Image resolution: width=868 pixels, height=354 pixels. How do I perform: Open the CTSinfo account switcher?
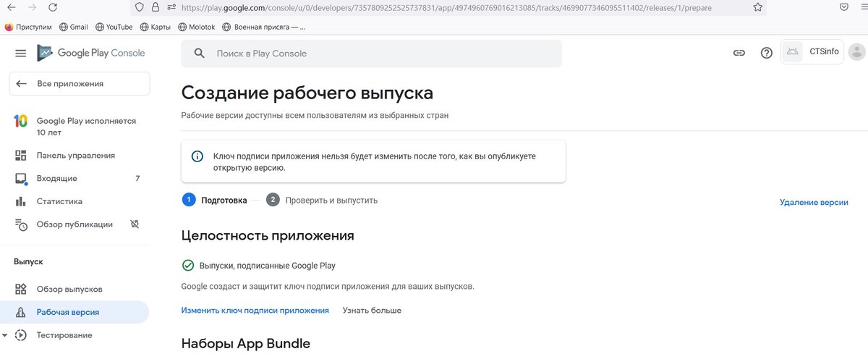812,51
